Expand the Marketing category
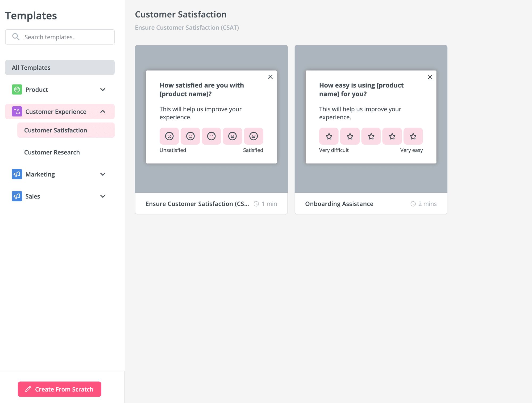 pyautogui.click(x=103, y=174)
